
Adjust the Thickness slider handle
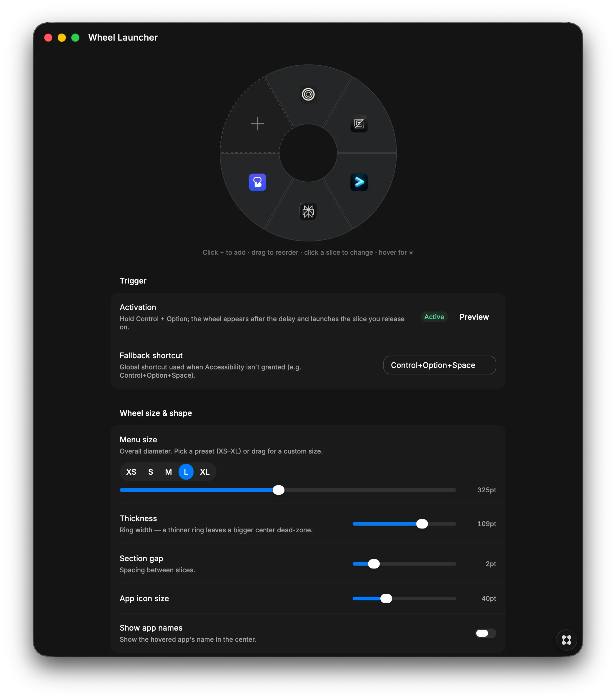422,524
